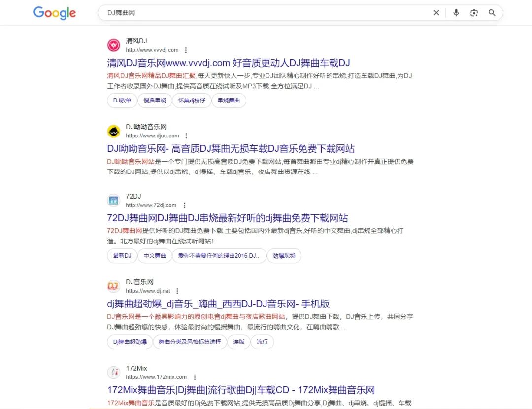Click the DJ音乐网 favicon
The width and height of the screenshot is (532, 409).
(114, 286)
